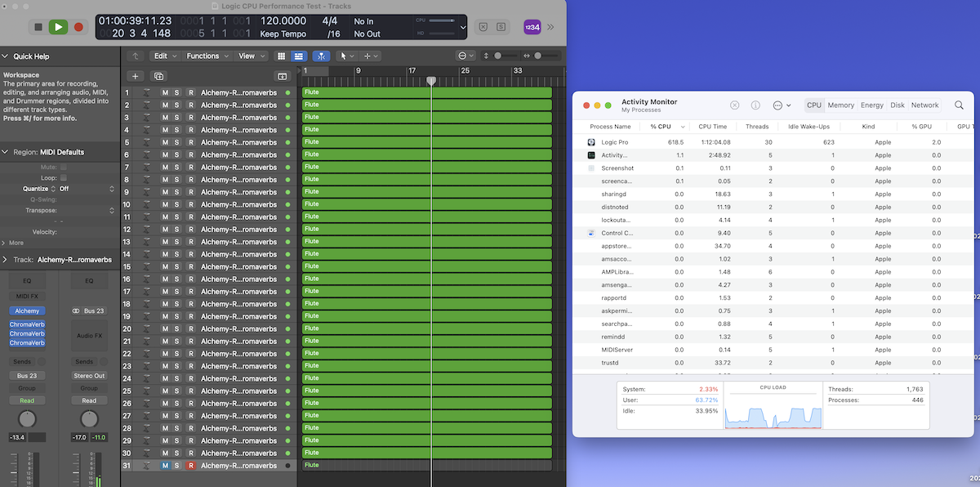Click the green Read automation button

27,400
